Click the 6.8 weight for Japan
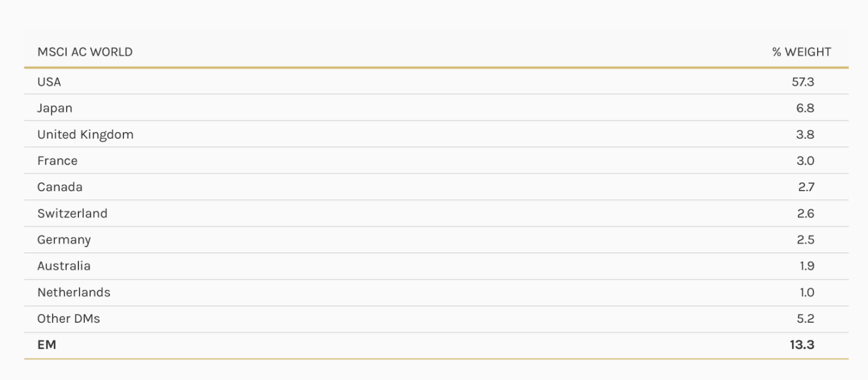This screenshot has width=868, height=380. point(805,108)
